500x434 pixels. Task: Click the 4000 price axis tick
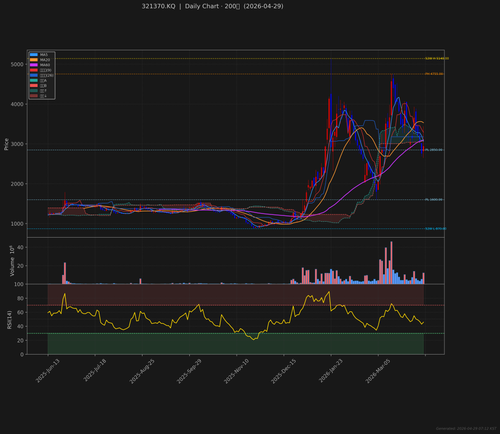[17, 104]
